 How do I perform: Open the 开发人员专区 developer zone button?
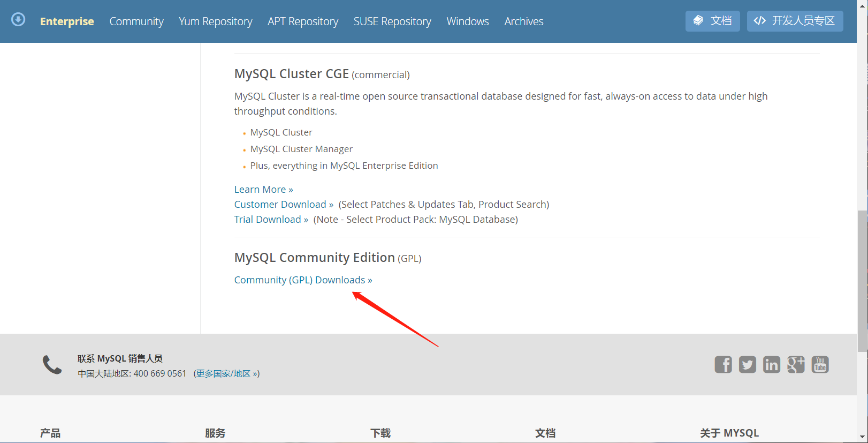coord(795,21)
